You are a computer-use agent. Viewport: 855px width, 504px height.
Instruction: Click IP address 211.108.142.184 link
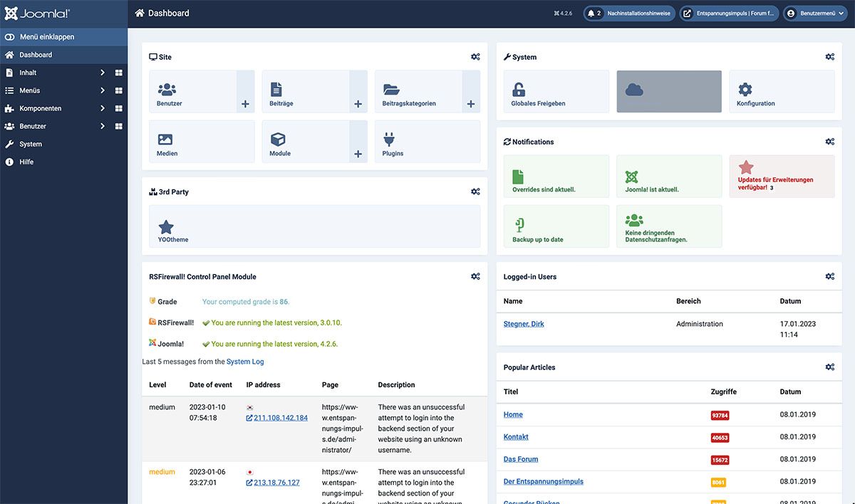281,418
